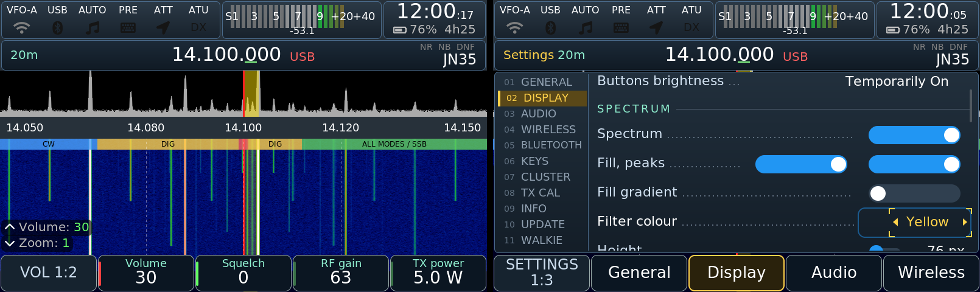Open the 04 WIRELESS settings section

(542, 130)
